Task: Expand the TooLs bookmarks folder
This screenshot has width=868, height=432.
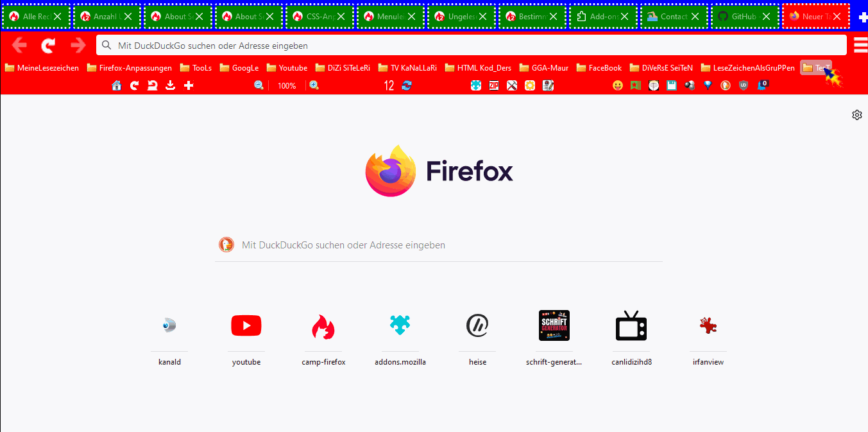Action: [x=196, y=67]
